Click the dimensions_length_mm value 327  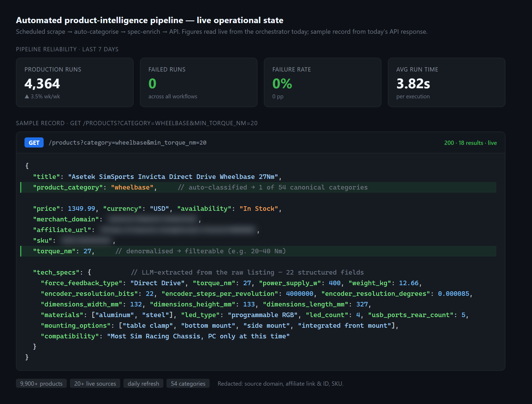point(362,304)
